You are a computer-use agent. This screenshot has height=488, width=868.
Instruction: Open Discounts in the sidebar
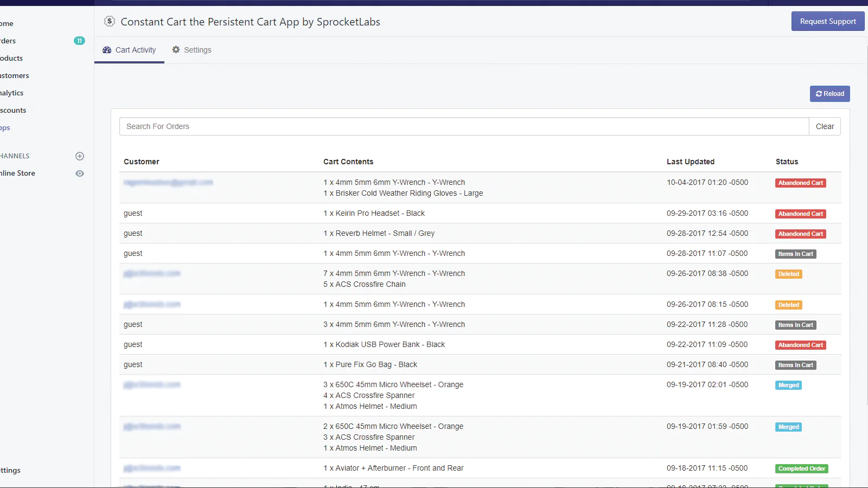coord(13,111)
